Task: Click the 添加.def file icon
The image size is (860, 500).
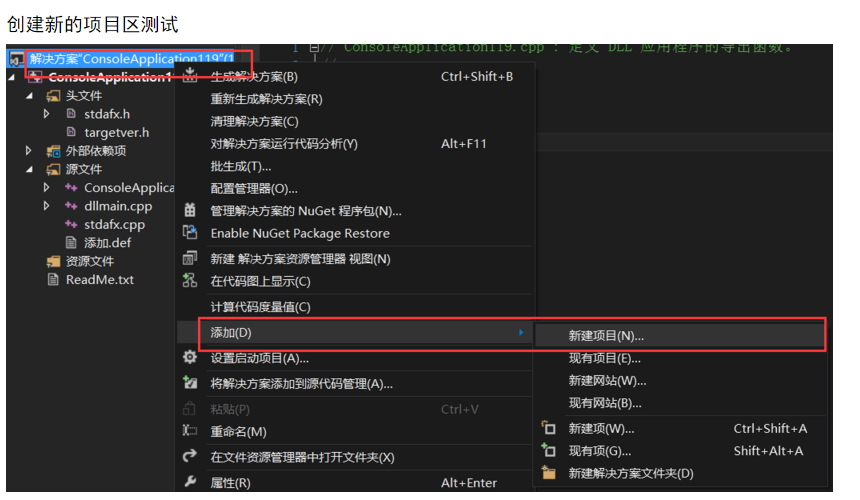Action: tap(71, 242)
